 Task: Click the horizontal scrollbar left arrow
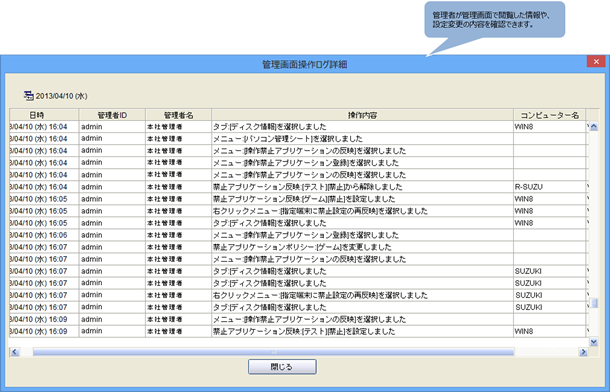15,352
